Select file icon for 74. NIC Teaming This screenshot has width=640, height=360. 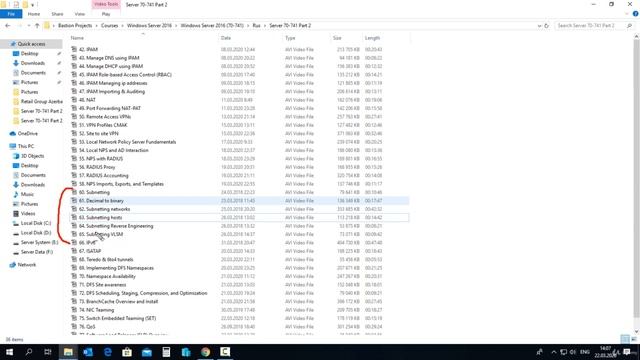(x=74, y=310)
